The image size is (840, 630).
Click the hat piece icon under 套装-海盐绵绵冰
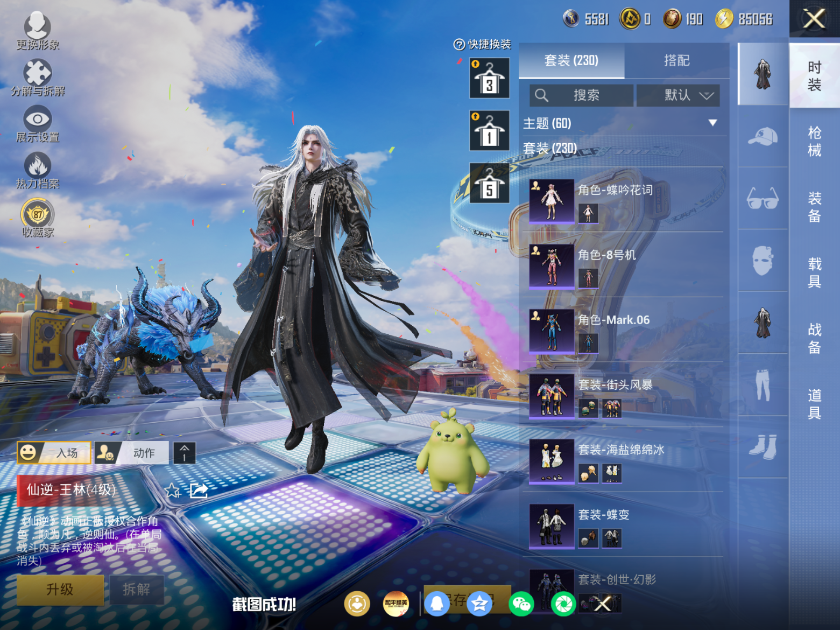588,473
